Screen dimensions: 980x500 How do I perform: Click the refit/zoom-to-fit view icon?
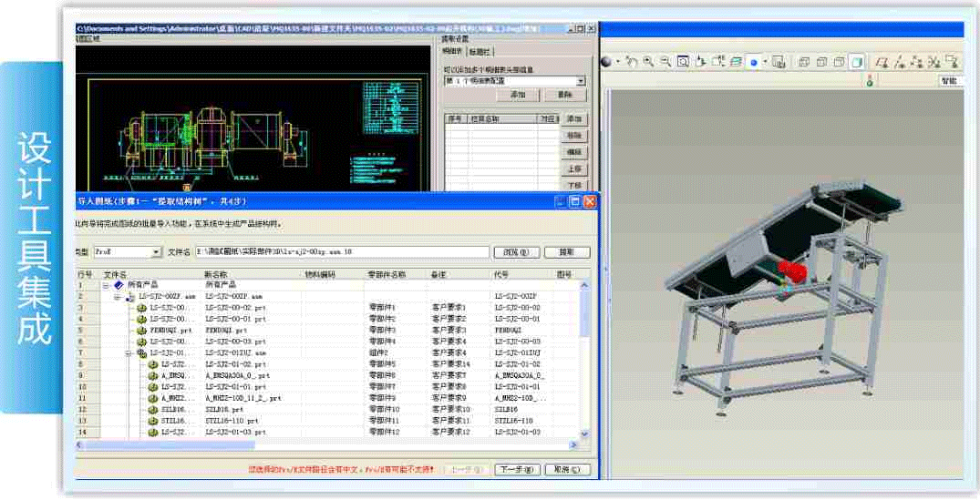point(683,62)
